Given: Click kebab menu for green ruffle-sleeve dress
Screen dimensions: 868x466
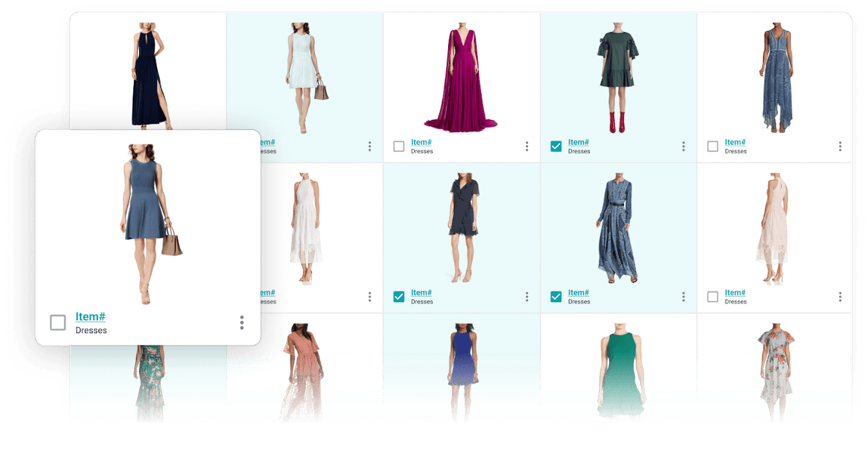Looking at the screenshot, I should 683,146.
